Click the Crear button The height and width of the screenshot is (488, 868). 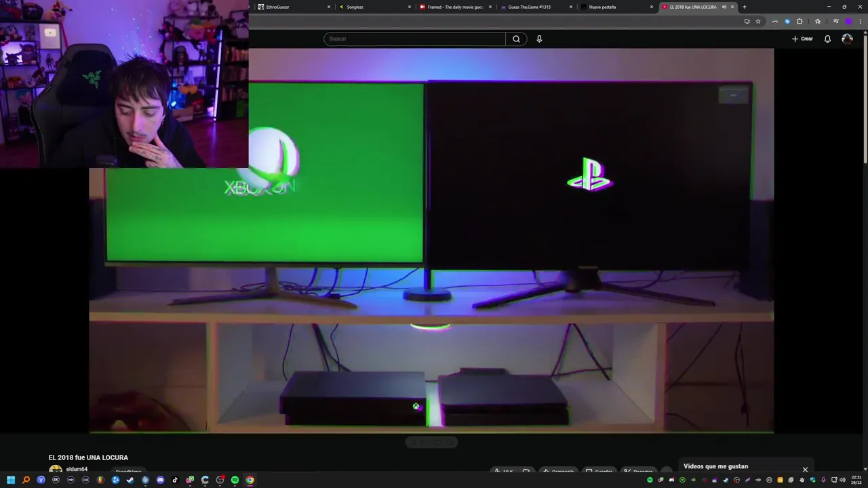tap(802, 39)
